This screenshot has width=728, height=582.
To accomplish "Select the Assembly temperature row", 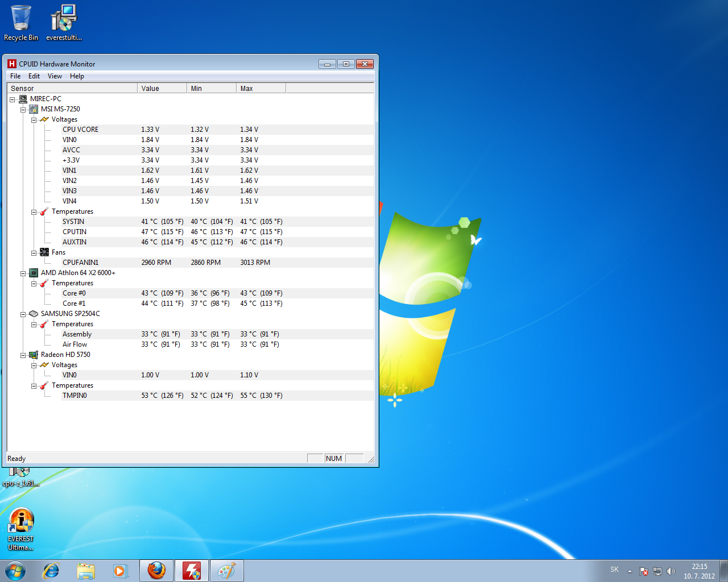I will click(x=218, y=334).
